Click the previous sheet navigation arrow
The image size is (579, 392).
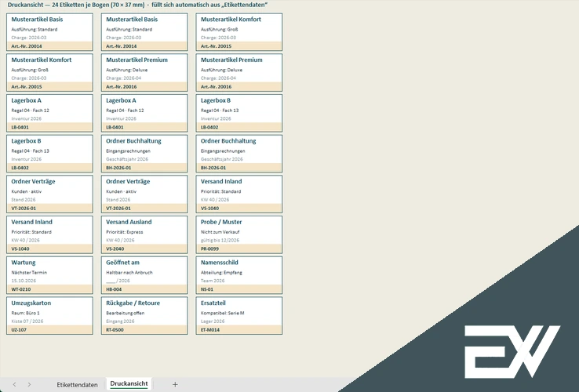click(14, 385)
